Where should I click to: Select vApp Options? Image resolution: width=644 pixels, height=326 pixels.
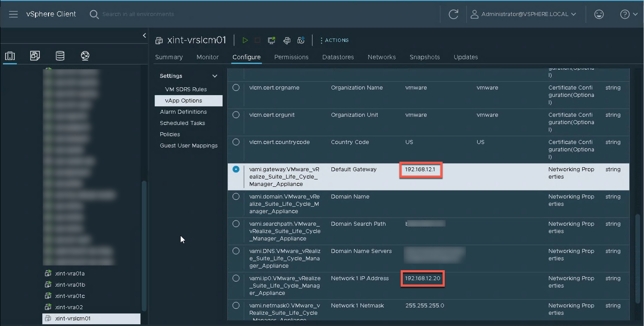(x=188, y=101)
